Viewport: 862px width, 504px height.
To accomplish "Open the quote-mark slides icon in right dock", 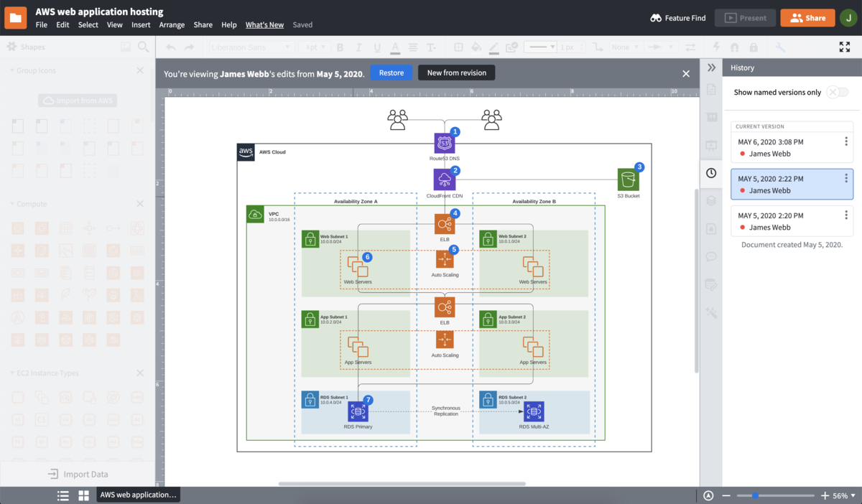I will 711,117.
